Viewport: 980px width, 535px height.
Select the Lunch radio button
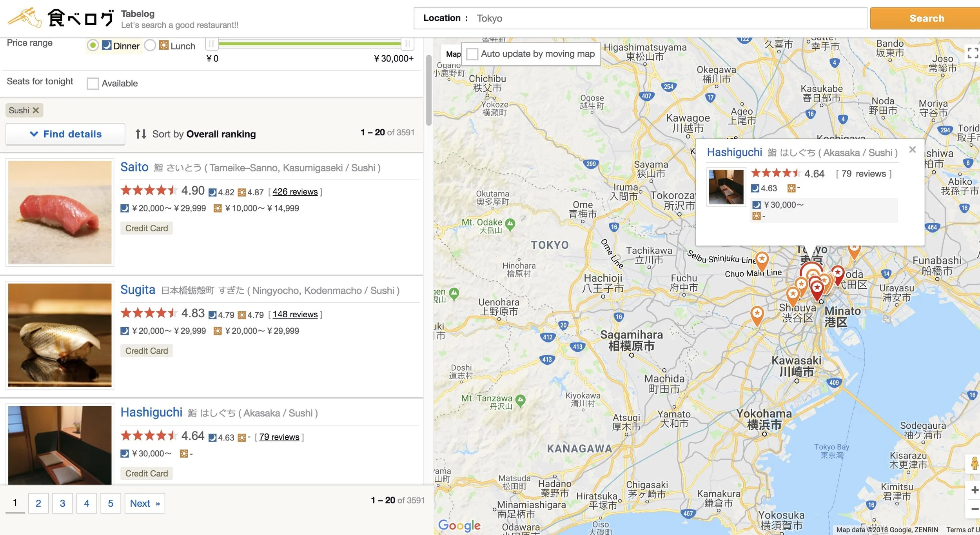click(x=150, y=45)
